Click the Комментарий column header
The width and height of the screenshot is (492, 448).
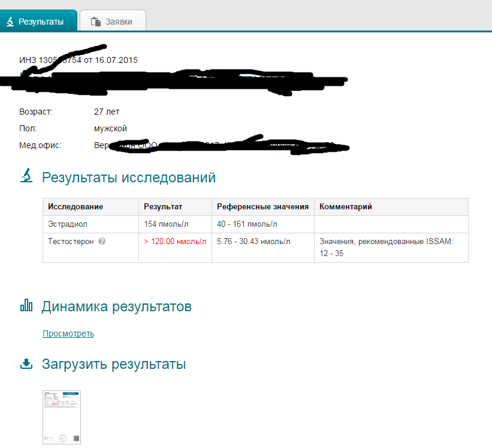(346, 206)
